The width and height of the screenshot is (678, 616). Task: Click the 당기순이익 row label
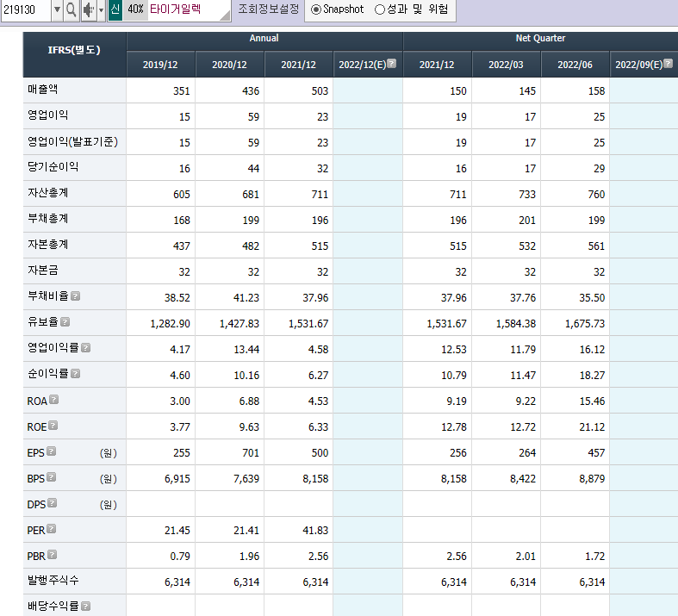click(x=53, y=167)
